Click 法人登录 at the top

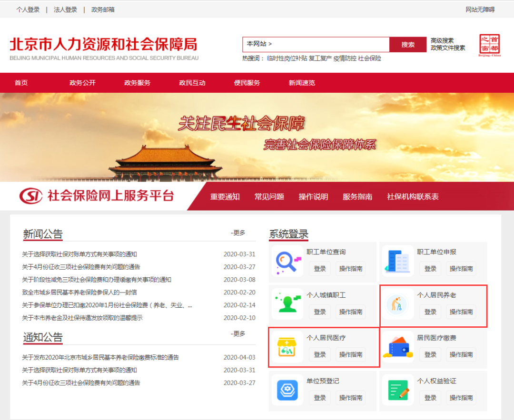click(x=65, y=10)
